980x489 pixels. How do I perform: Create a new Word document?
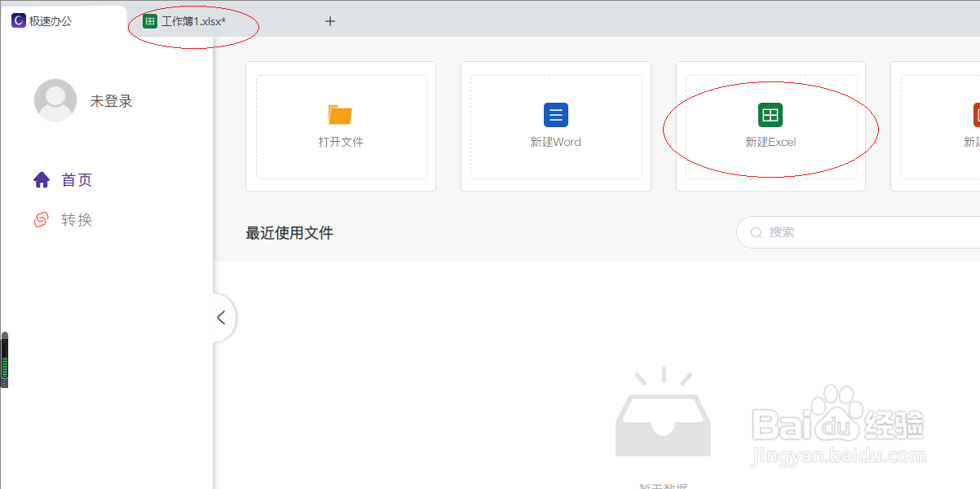click(x=555, y=126)
